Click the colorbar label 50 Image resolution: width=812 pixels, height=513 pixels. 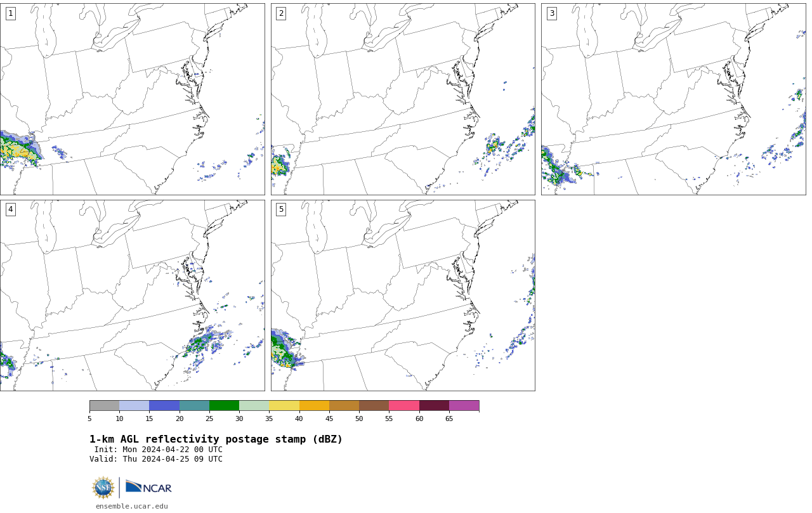coord(359,419)
